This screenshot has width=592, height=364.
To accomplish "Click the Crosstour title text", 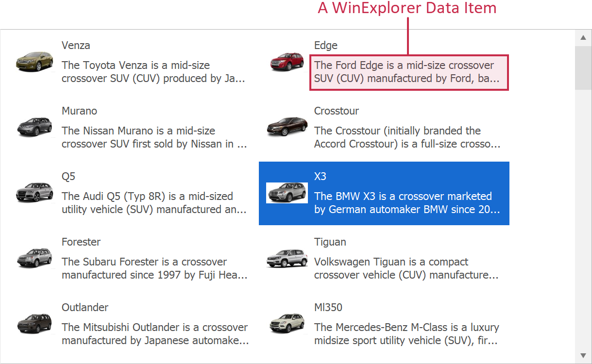I will pyautogui.click(x=337, y=111).
